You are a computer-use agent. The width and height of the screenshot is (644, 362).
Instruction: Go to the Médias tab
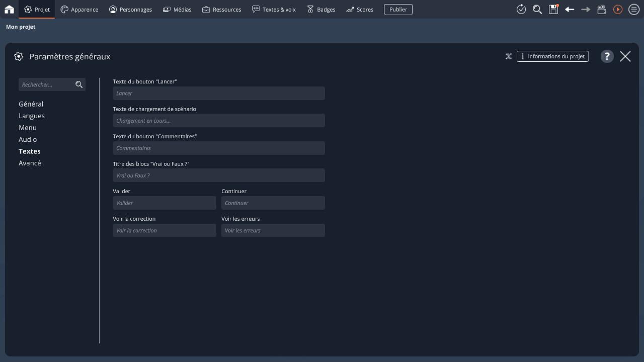click(177, 9)
